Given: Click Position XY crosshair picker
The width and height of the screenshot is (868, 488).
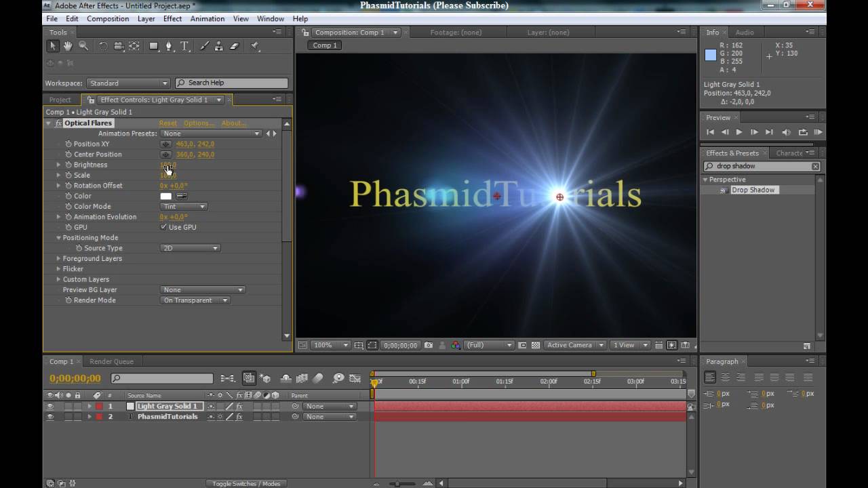Looking at the screenshot, I should coord(165,144).
